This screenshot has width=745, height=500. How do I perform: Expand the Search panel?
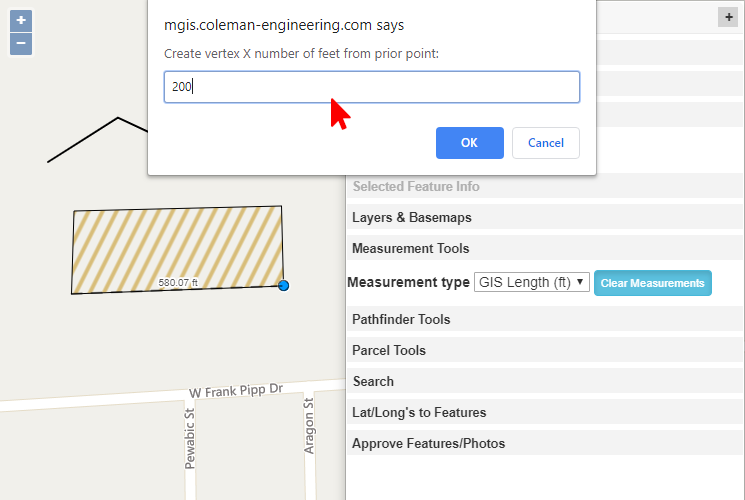[373, 382]
